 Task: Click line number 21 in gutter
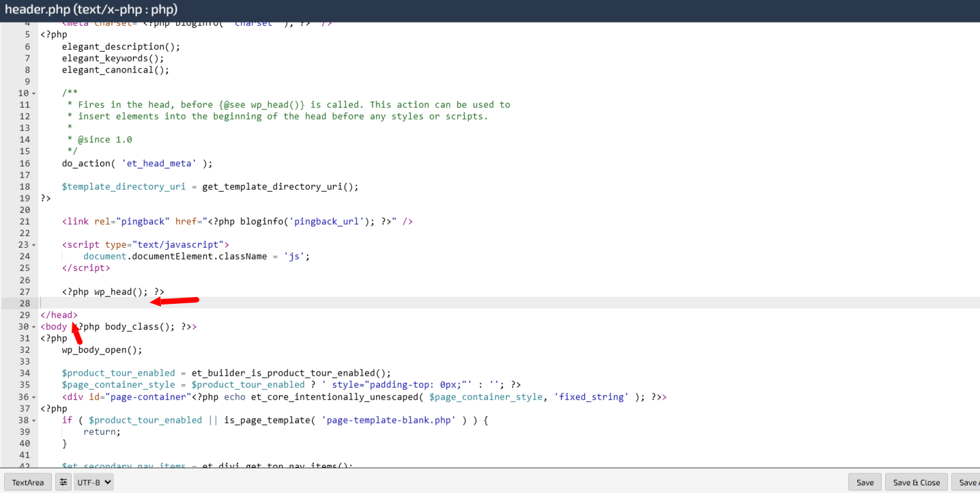(25, 221)
